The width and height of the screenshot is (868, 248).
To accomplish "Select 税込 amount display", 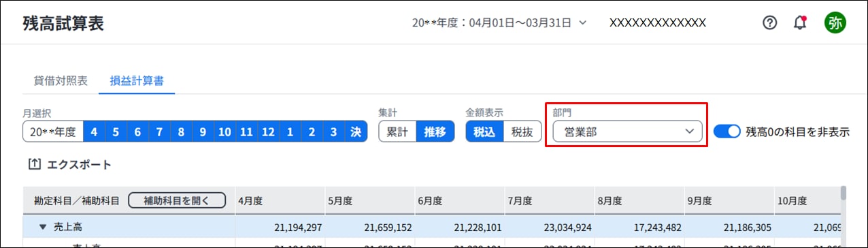I will (484, 131).
